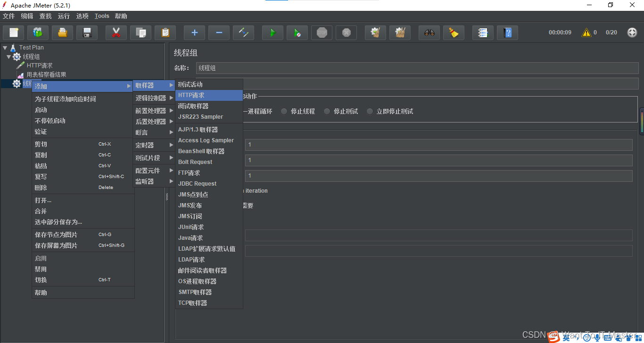Click the New test plan toolbar icon
The image size is (644, 343).
14,33
